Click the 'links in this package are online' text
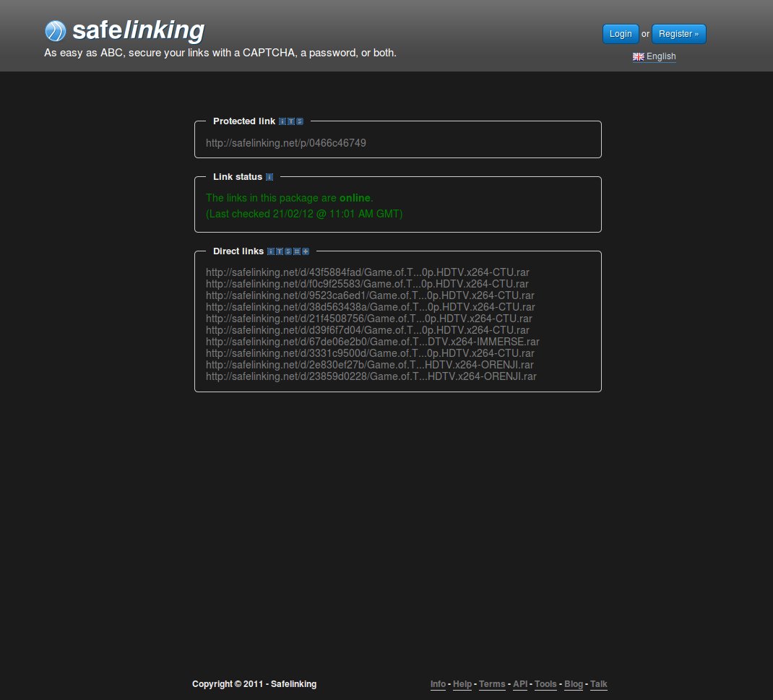This screenshot has height=700, width=773. pos(290,198)
